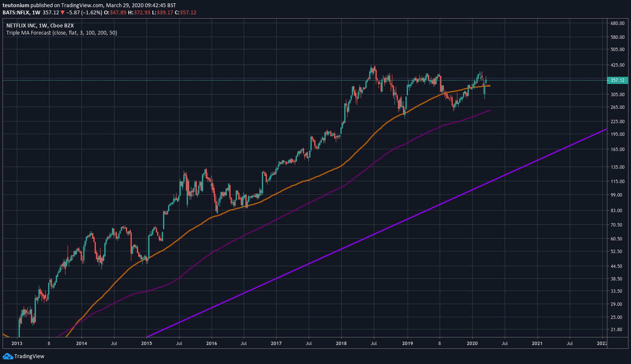Click the 225.00 price axis label

click(618, 121)
